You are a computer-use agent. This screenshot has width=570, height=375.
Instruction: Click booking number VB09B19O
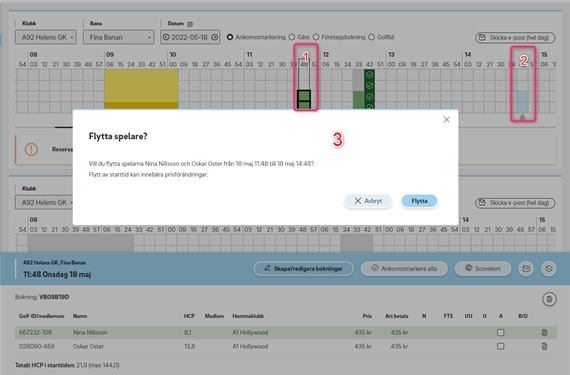pos(54,297)
